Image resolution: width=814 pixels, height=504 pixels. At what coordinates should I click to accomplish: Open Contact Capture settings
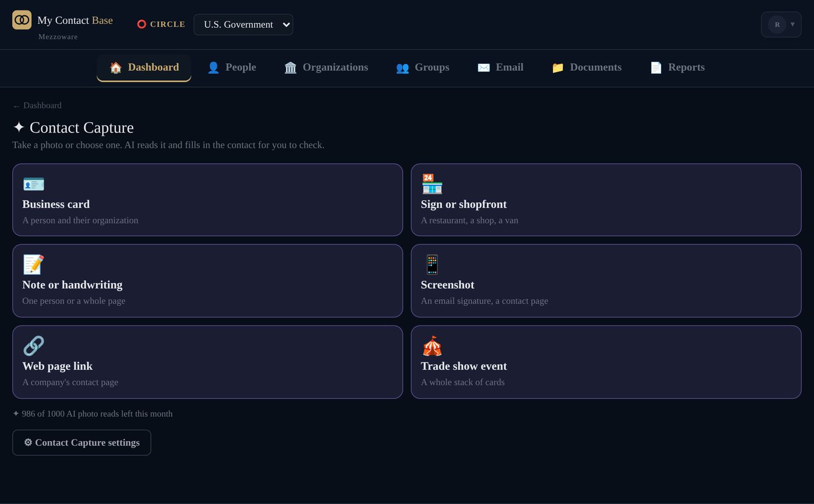[82, 442]
